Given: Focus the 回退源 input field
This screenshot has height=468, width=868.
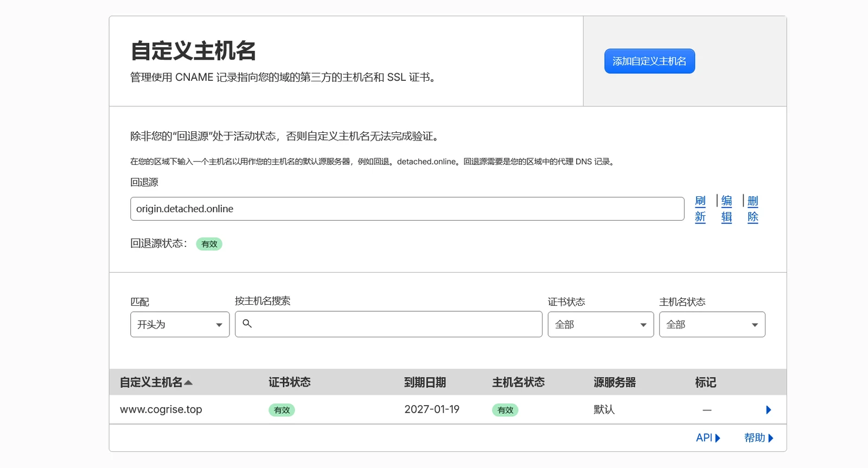Looking at the screenshot, I should pos(407,209).
